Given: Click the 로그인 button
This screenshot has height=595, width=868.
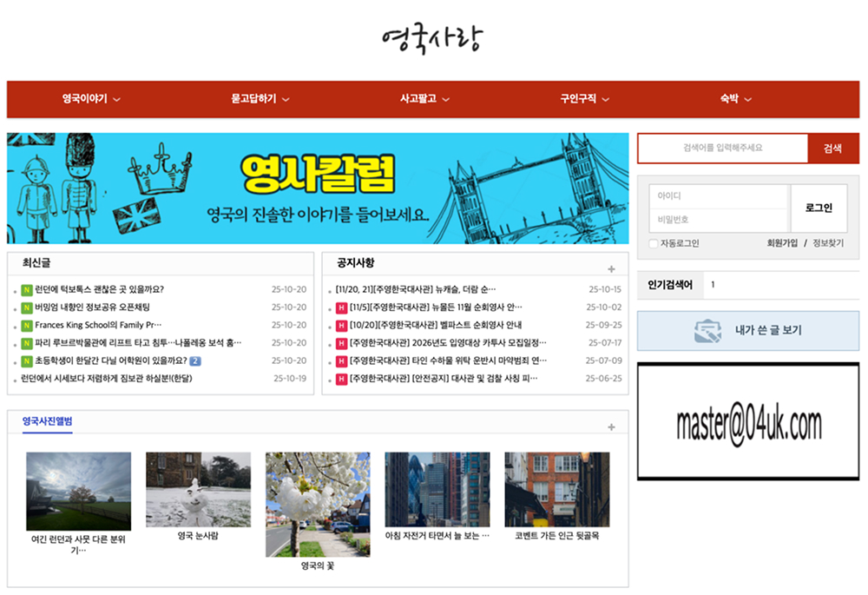Looking at the screenshot, I should point(818,208).
